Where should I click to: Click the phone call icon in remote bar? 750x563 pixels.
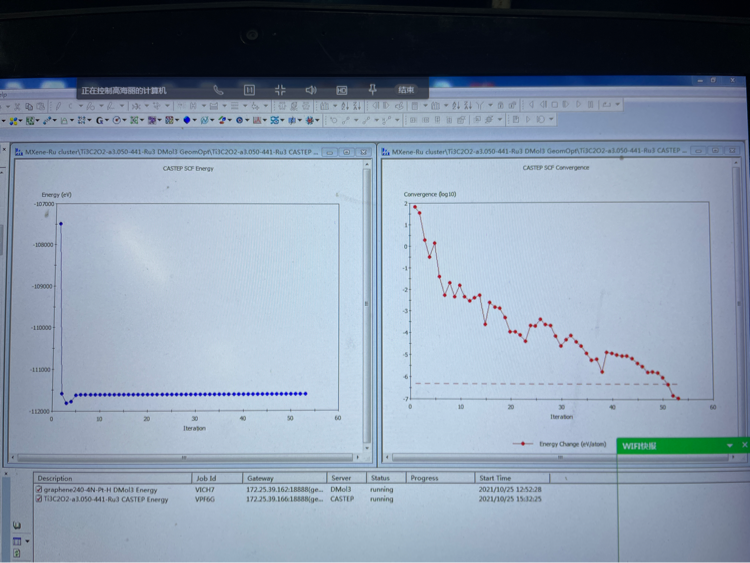coord(218,90)
